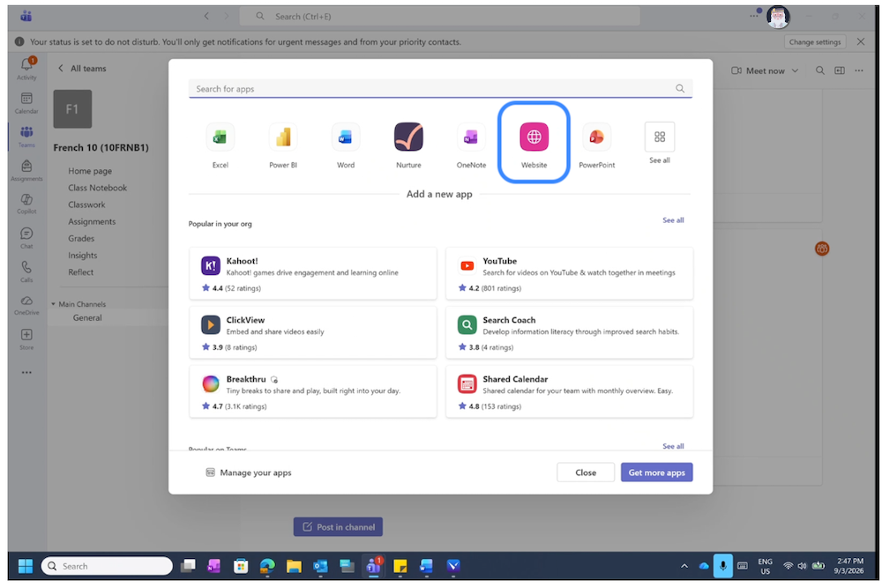Click See all for Popular in your org
Screen dimensions: 882x588
coord(673,220)
